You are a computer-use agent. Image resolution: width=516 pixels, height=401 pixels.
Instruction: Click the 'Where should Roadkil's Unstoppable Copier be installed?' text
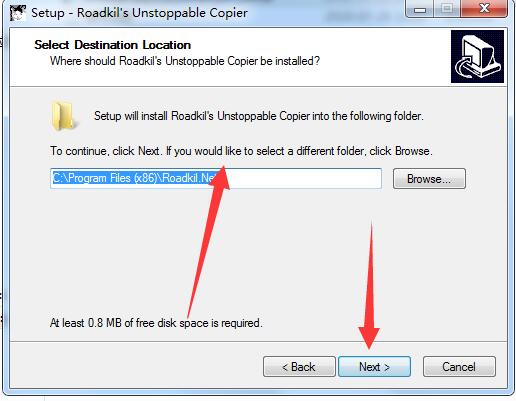[185, 61]
